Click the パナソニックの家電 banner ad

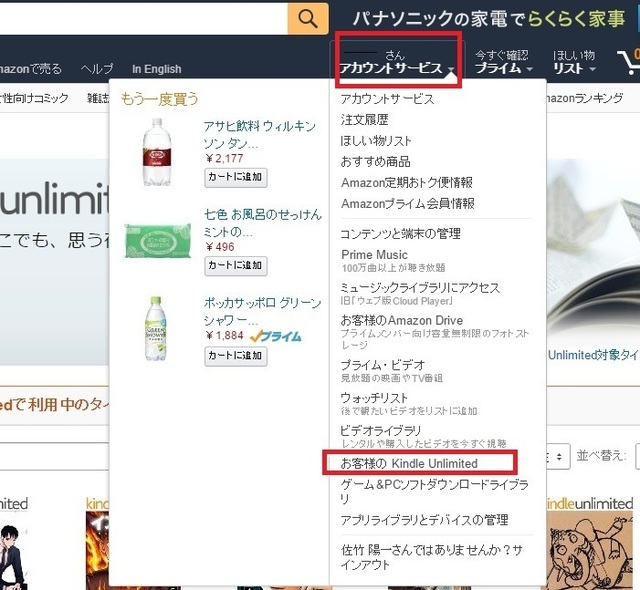click(489, 18)
